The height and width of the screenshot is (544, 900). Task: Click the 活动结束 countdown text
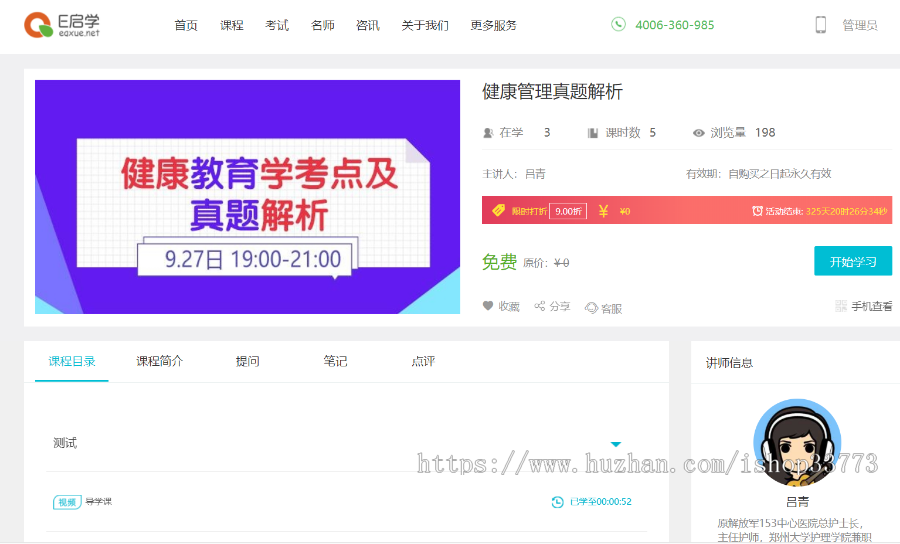(826, 211)
